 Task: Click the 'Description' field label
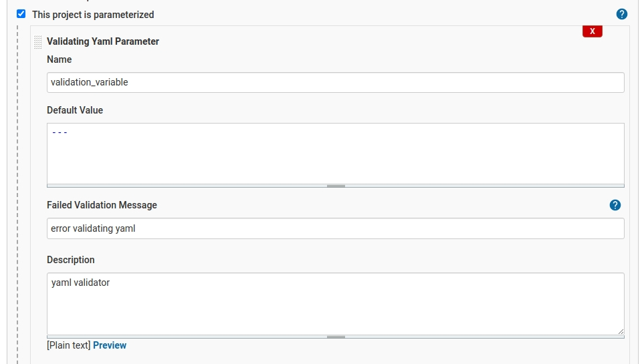[x=71, y=260]
